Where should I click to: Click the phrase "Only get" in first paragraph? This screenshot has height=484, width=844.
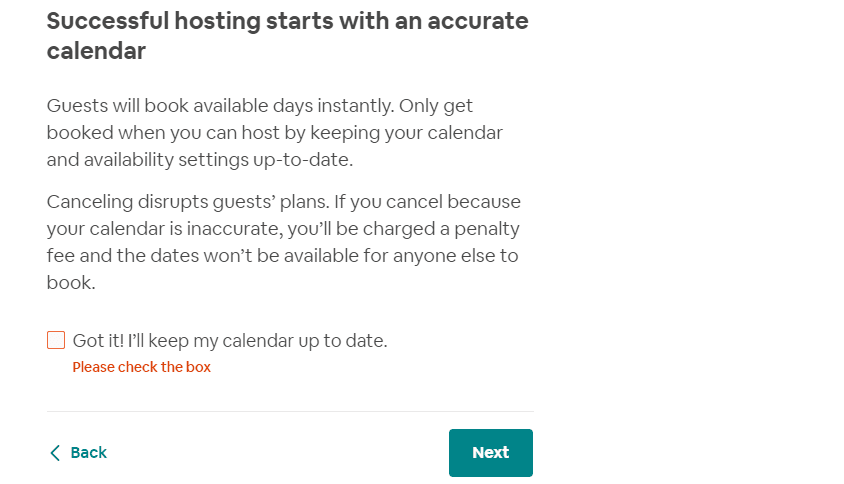(436, 106)
